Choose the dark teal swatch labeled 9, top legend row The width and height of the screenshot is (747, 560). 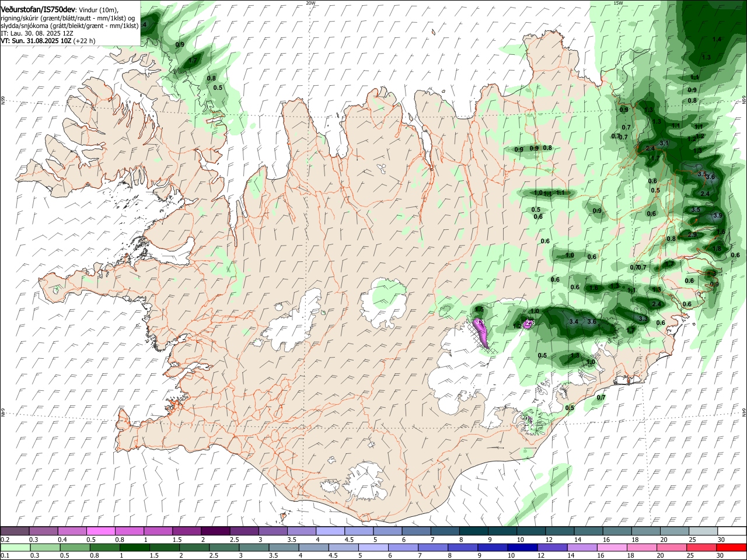[x=502, y=531]
